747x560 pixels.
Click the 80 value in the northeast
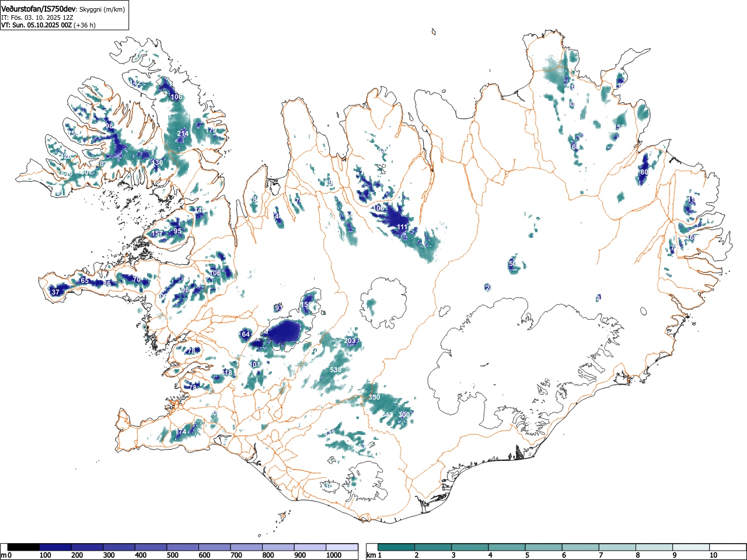click(x=644, y=173)
